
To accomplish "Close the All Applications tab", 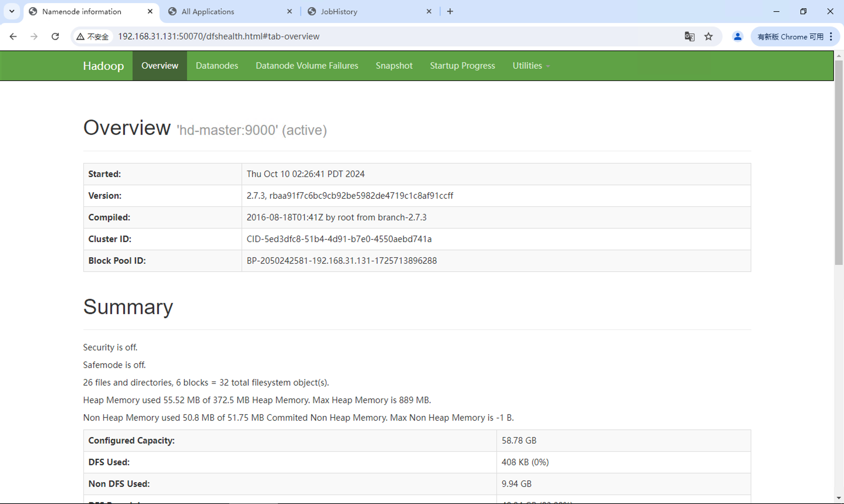I will 289,11.
